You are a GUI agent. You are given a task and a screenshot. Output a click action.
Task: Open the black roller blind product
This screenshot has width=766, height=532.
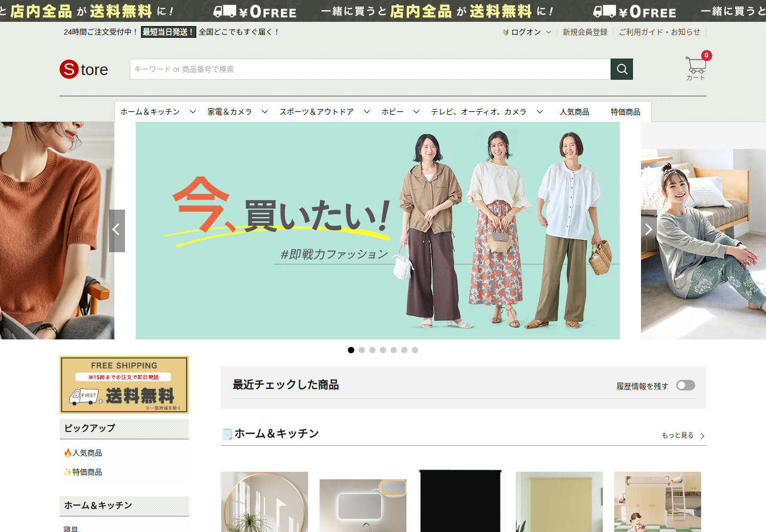(461, 501)
